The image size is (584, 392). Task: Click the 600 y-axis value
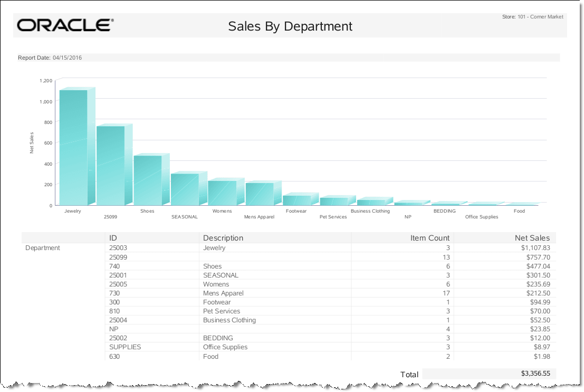(x=48, y=143)
